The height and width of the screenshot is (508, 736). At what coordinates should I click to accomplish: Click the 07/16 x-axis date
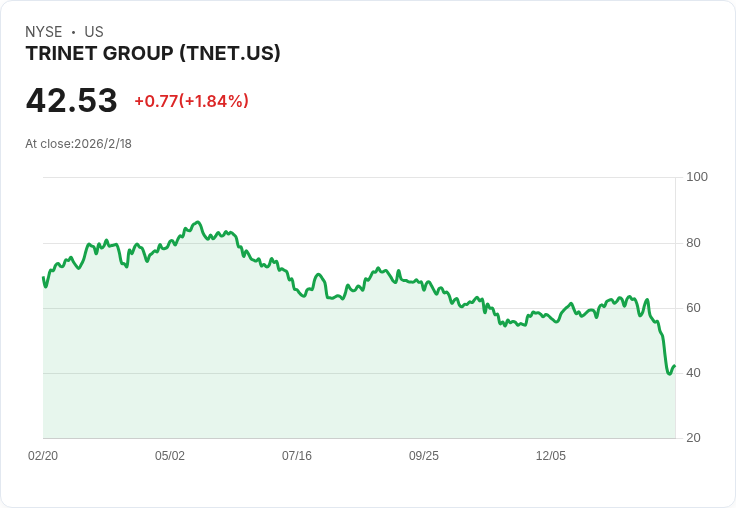tap(297, 456)
